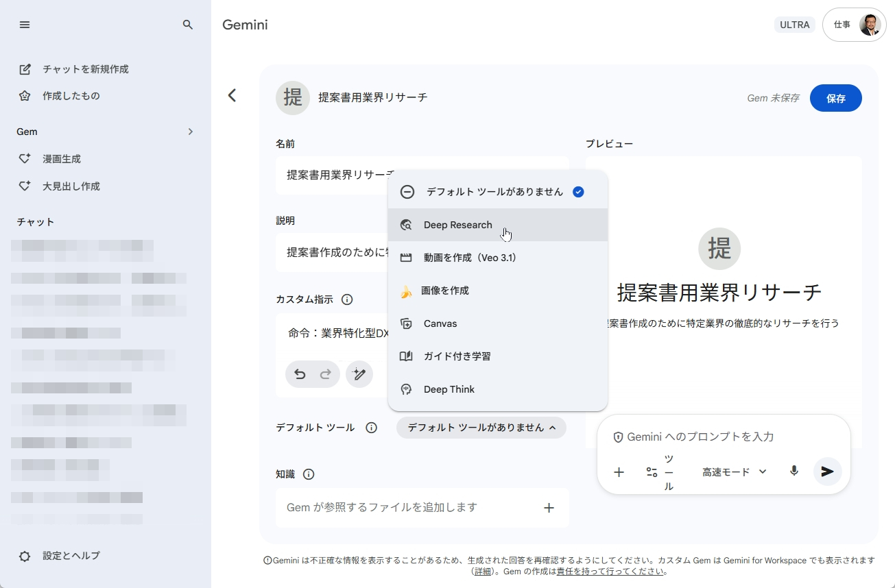Select Canvas from tool menu
Screen dimensions: 895x588
(x=498, y=323)
